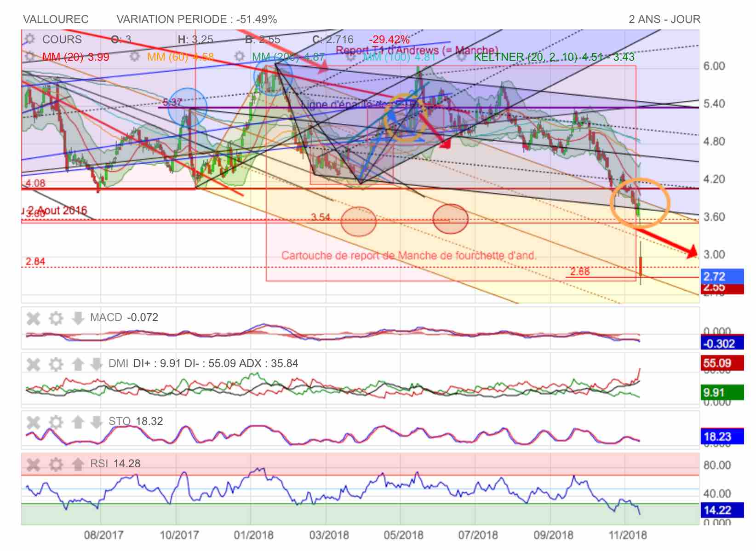
Task: Click the blue 2.72 current price tag
Action: pyautogui.click(x=723, y=276)
